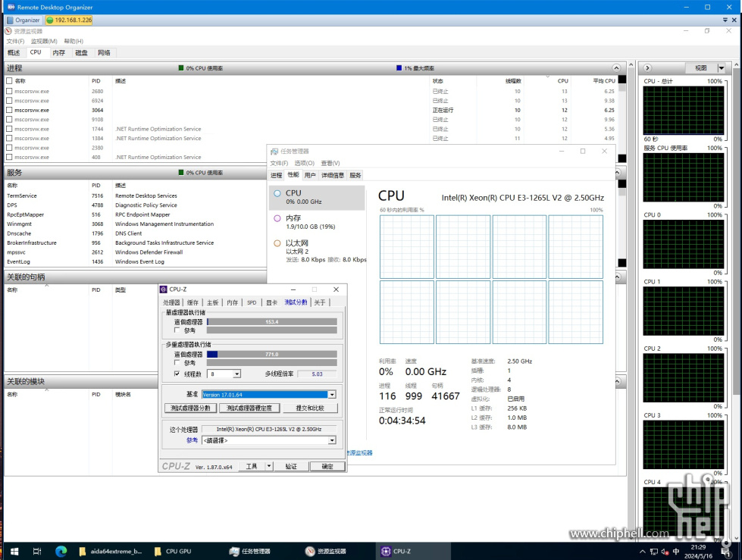
Task: Click CPU-Z title bar icon
Action: click(164, 289)
